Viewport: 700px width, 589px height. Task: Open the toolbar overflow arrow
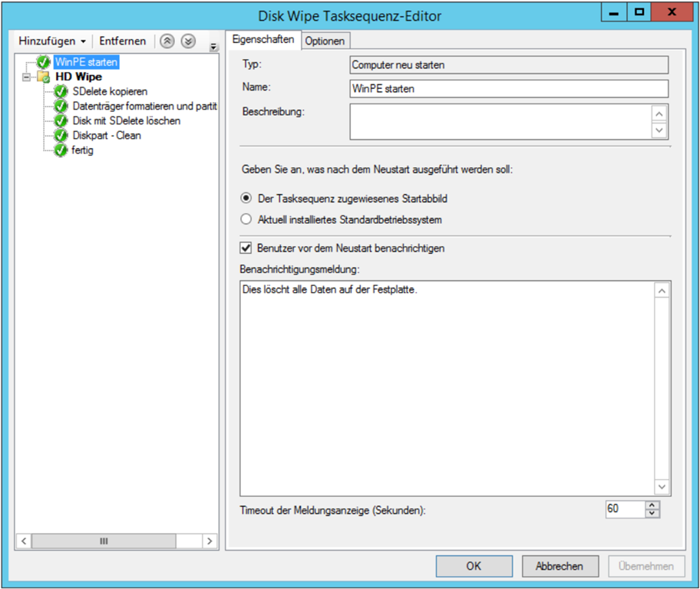point(213,48)
